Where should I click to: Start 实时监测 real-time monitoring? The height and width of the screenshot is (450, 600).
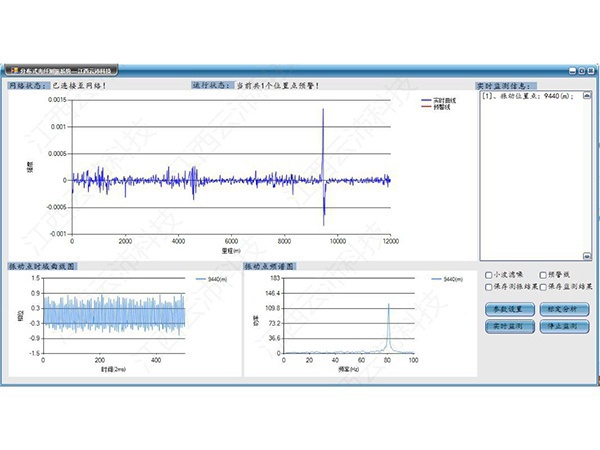pos(503,327)
